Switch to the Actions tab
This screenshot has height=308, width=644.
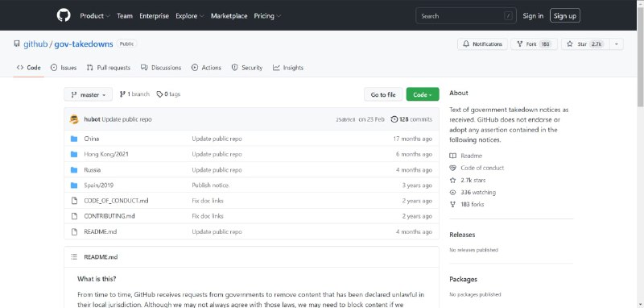tap(206, 68)
